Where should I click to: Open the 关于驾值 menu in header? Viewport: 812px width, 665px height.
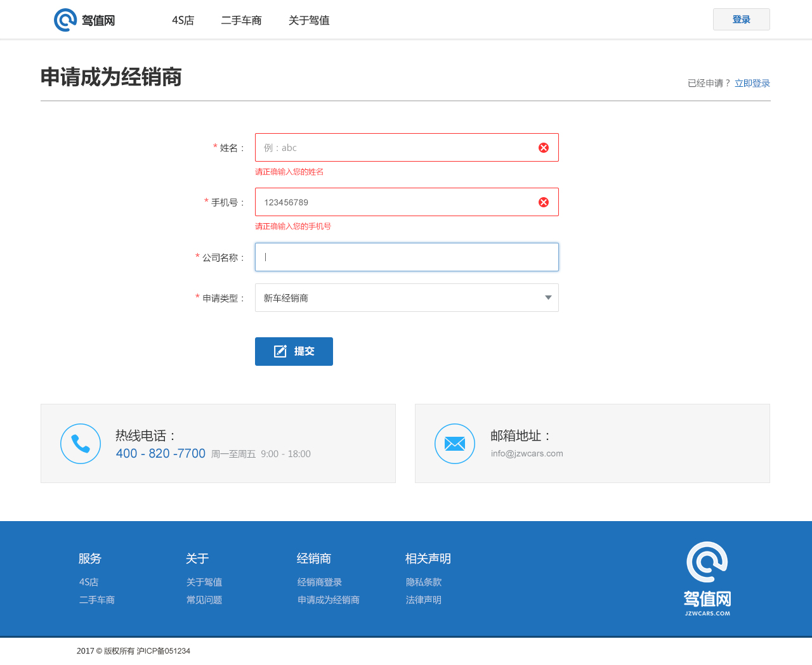(x=309, y=20)
